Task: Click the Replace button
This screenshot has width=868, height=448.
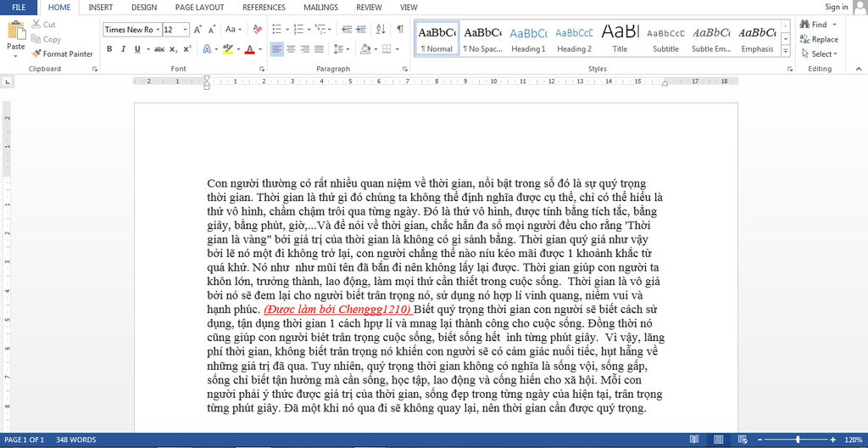Action: 820,39
